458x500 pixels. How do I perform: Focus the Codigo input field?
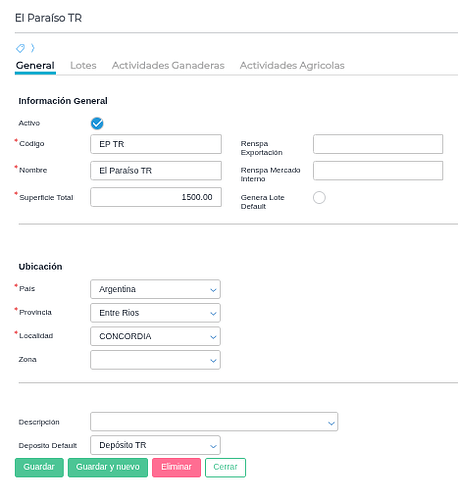(156, 144)
